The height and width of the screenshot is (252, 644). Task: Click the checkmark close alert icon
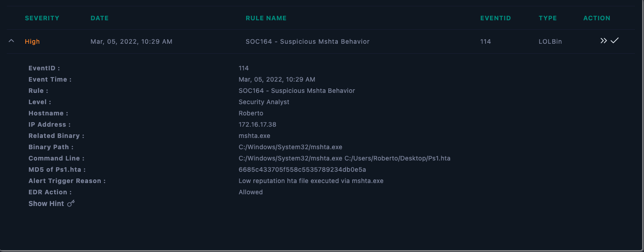(x=615, y=41)
